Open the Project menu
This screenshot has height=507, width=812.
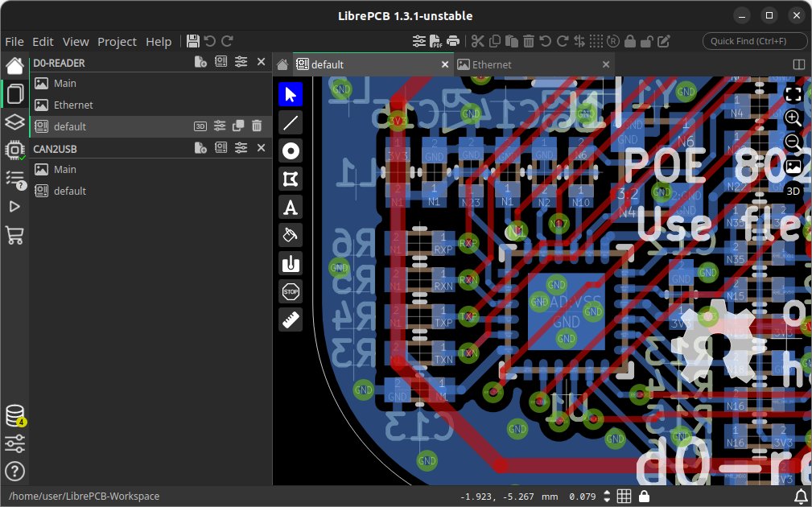(x=117, y=41)
